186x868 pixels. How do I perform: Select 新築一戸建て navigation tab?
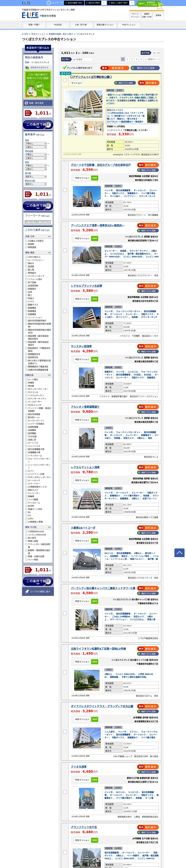[34, 25]
